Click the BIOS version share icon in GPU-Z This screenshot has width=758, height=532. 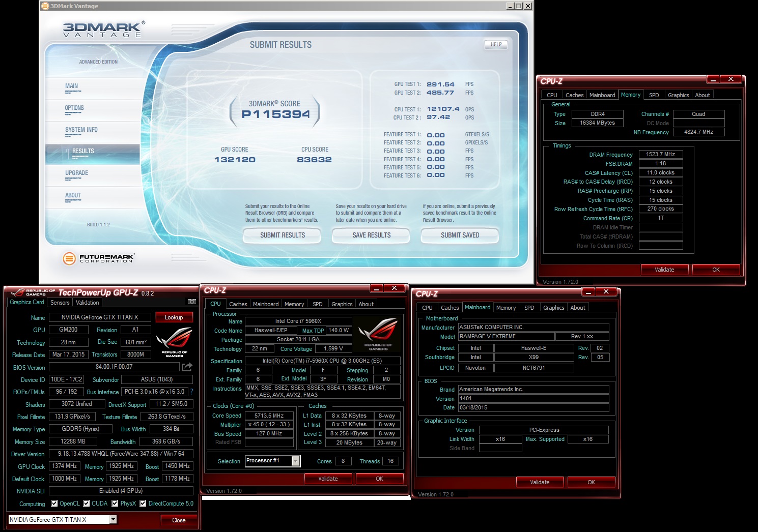coord(187,367)
